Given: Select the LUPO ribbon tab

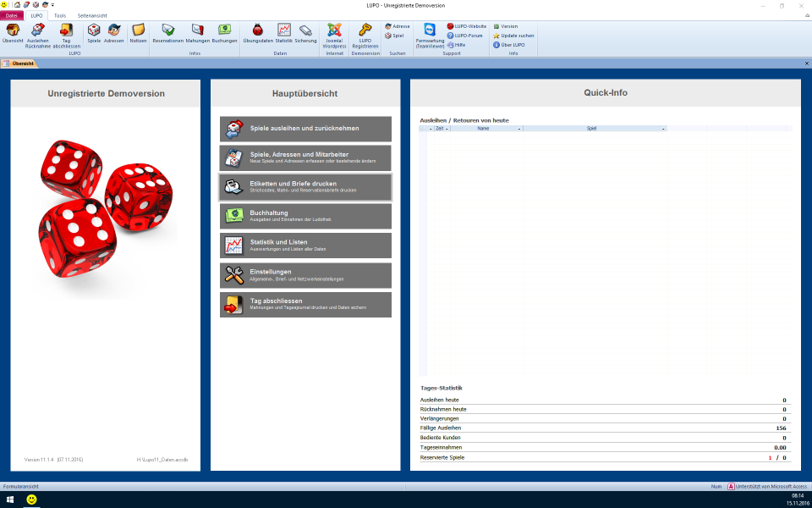Looking at the screenshot, I should pos(36,15).
